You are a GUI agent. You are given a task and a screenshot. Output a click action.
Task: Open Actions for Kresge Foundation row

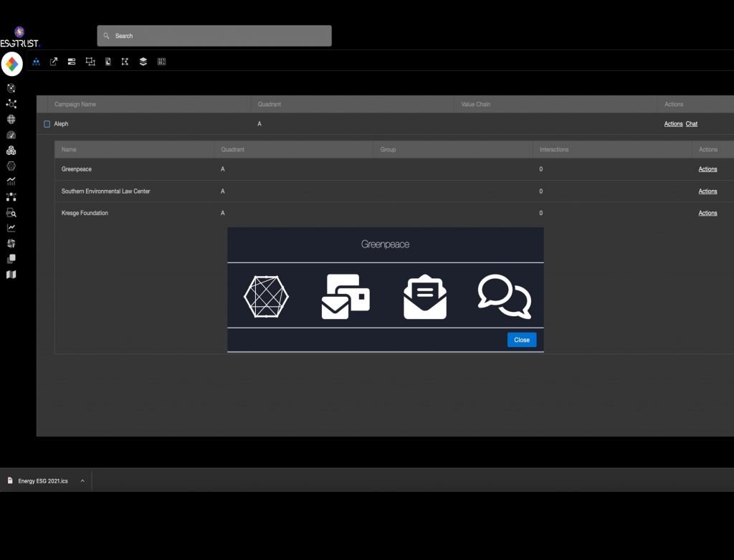coord(707,213)
